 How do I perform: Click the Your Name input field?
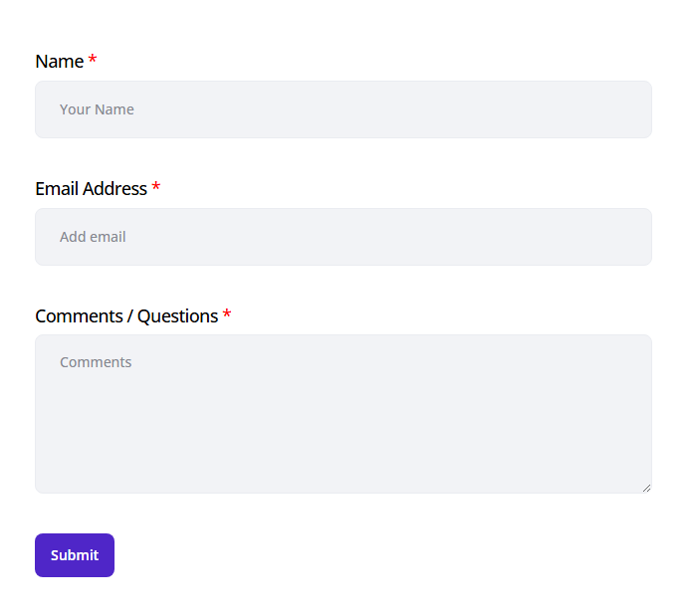[343, 109]
